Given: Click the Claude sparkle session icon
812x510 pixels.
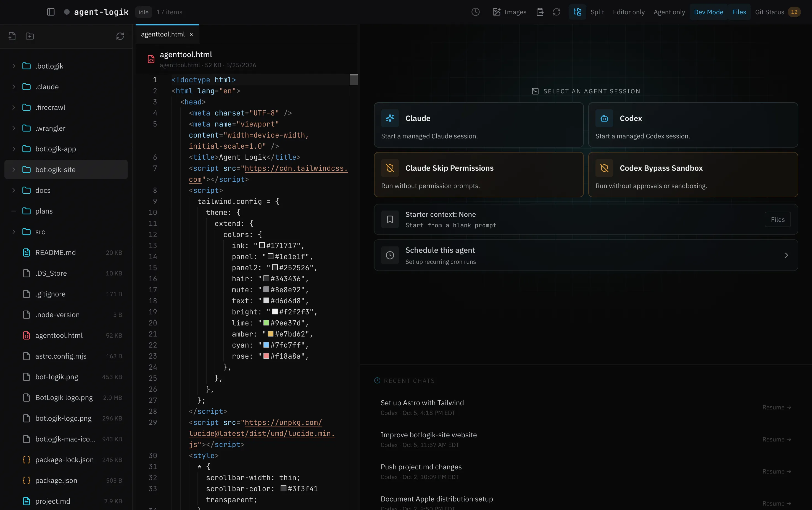Looking at the screenshot, I should coord(390,118).
